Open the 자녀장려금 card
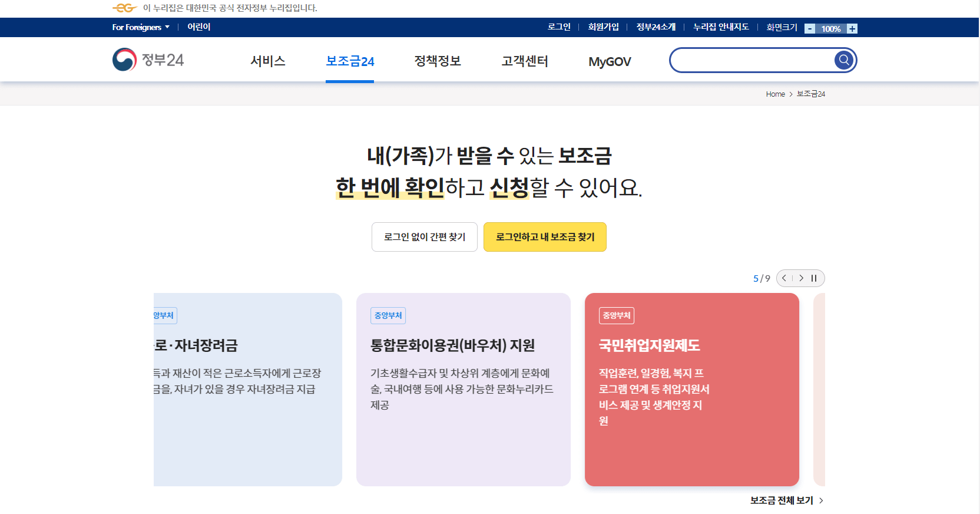 click(248, 390)
